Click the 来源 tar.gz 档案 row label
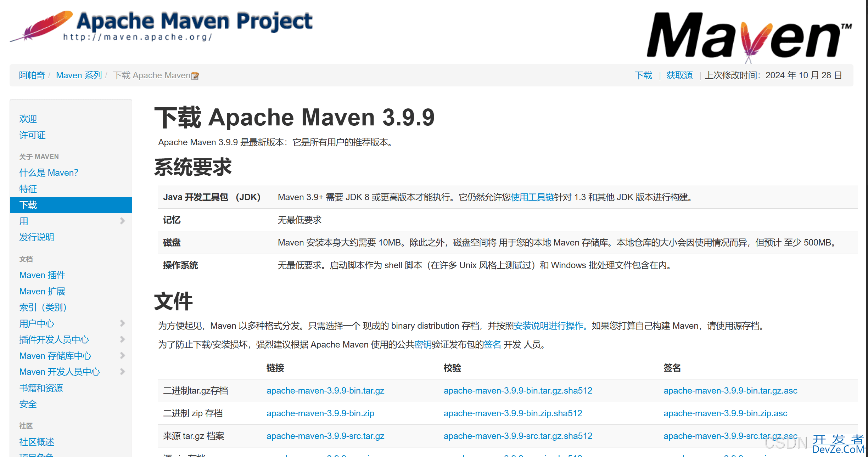This screenshot has width=868, height=457. [194, 436]
